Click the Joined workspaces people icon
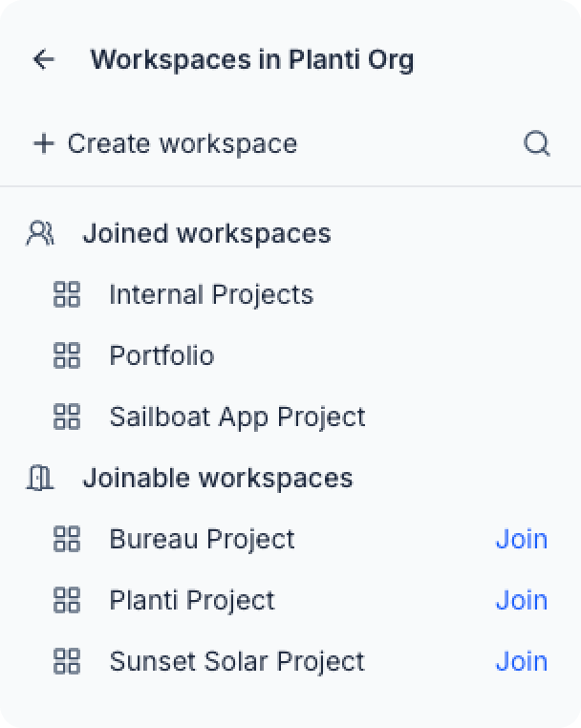Viewport: 581px width, 728px height. point(40,234)
